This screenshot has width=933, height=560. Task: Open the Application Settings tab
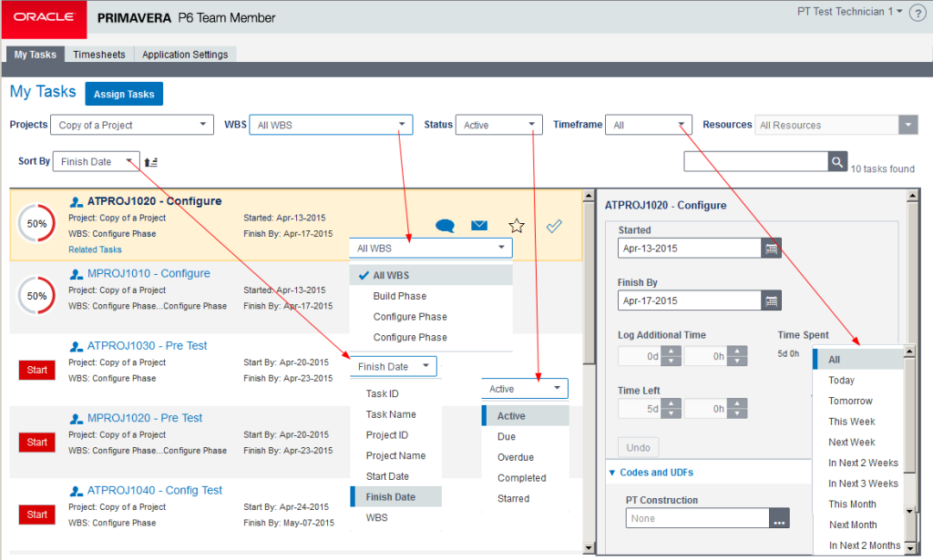pyautogui.click(x=185, y=54)
